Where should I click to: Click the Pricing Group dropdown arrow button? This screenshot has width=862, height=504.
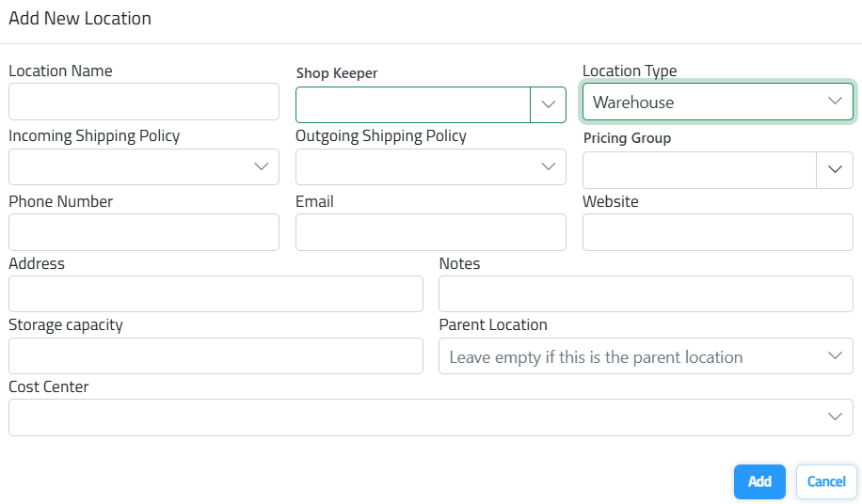pos(834,170)
